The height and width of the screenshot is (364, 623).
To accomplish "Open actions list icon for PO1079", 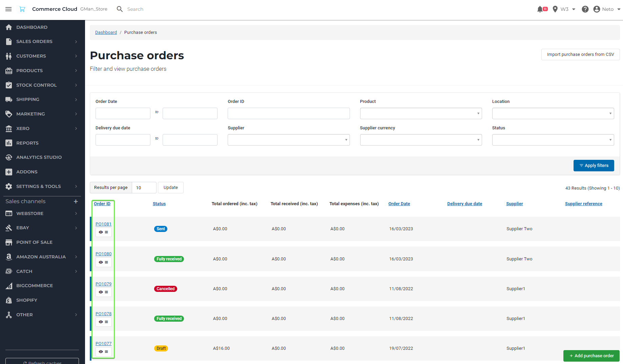I will coord(106,292).
